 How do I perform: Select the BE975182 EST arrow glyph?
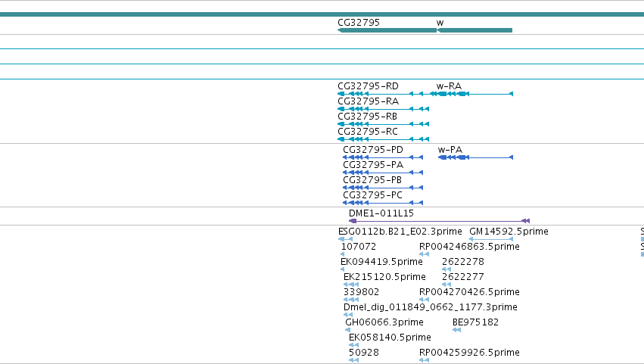click(x=457, y=330)
